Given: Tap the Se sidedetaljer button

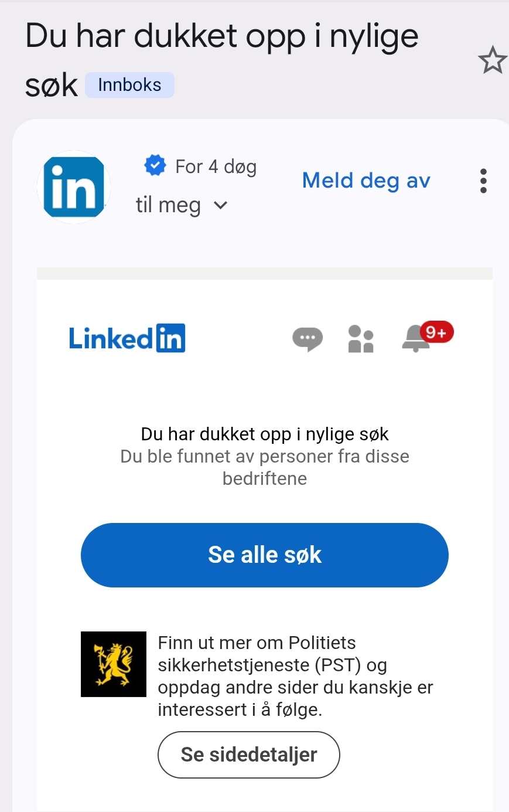Looking at the screenshot, I should [x=249, y=755].
